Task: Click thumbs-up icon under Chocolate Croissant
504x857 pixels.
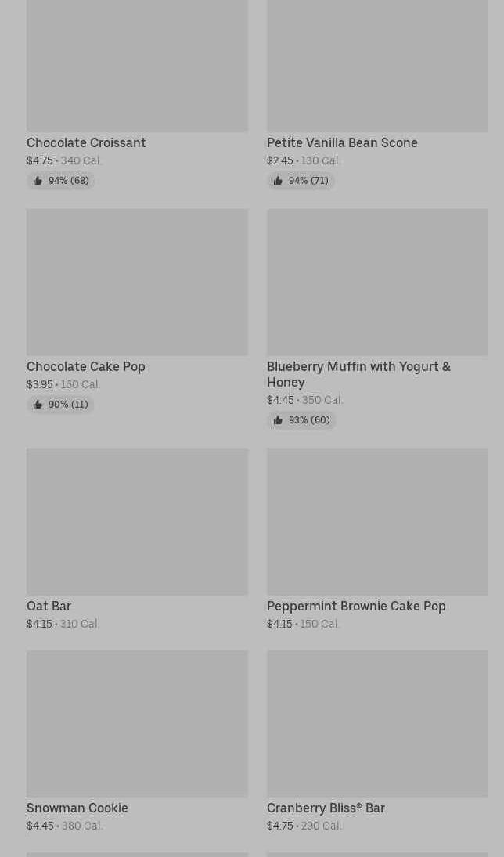Action: click(x=38, y=181)
